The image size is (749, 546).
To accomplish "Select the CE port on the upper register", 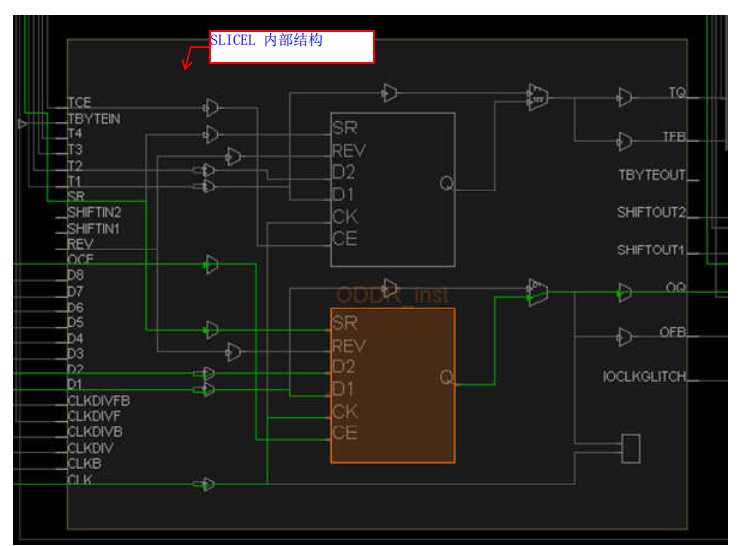I will coord(345,238).
